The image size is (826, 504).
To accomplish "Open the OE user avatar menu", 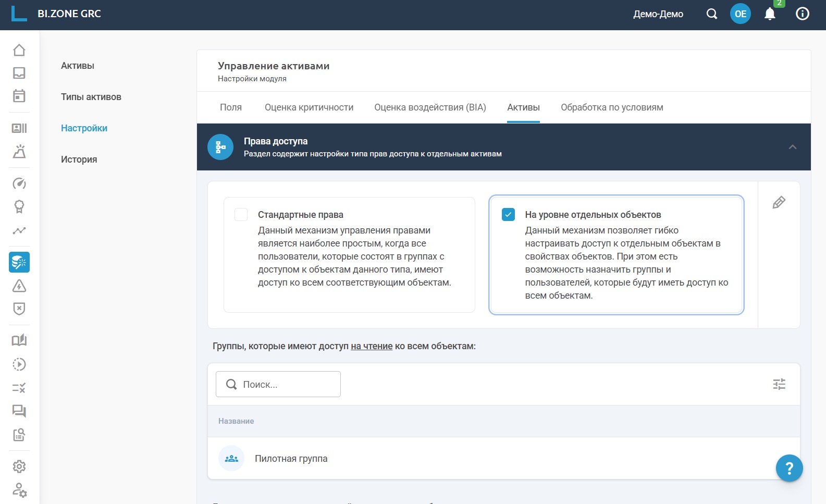I will pyautogui.click(x=741, y=14).
